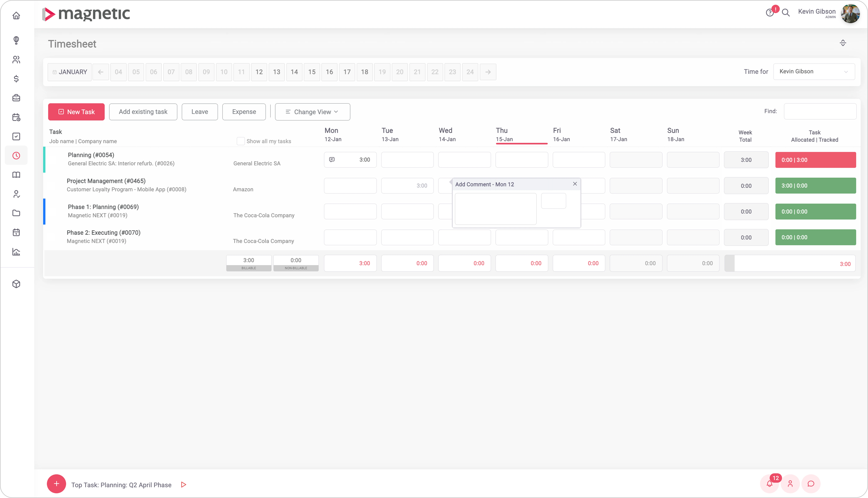Open the chat bubble icon at bottom right
Screen dimensions: 868x498
coord(811,484)
